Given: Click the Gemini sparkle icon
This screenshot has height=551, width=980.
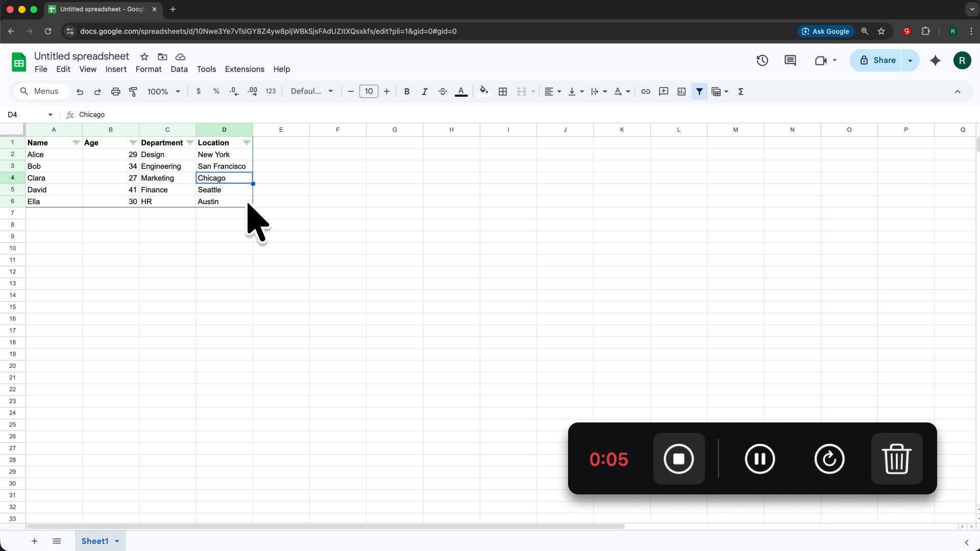Looking at the screenshot, I should [x=935, y=60].
